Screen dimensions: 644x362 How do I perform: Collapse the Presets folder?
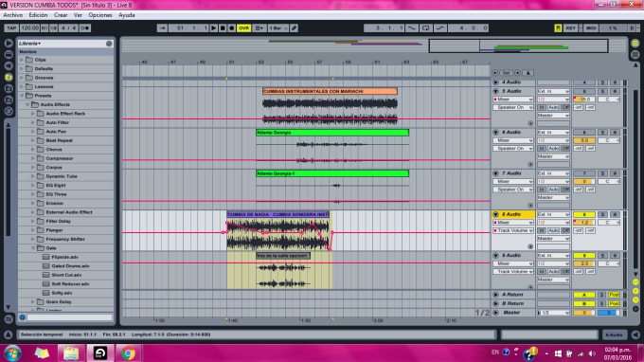click(22, 96)
